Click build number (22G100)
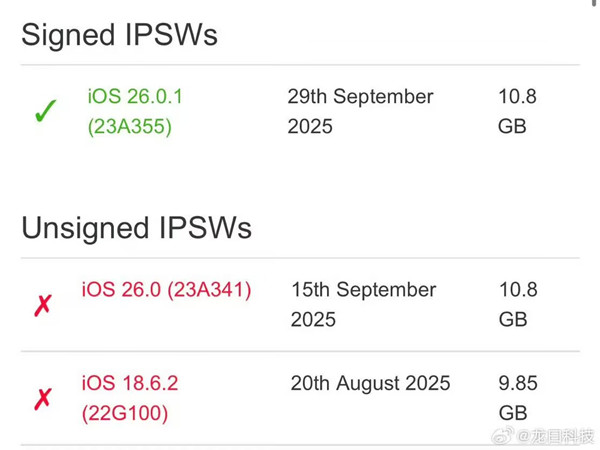Viewport: 600px width, 450px height. 124,413
